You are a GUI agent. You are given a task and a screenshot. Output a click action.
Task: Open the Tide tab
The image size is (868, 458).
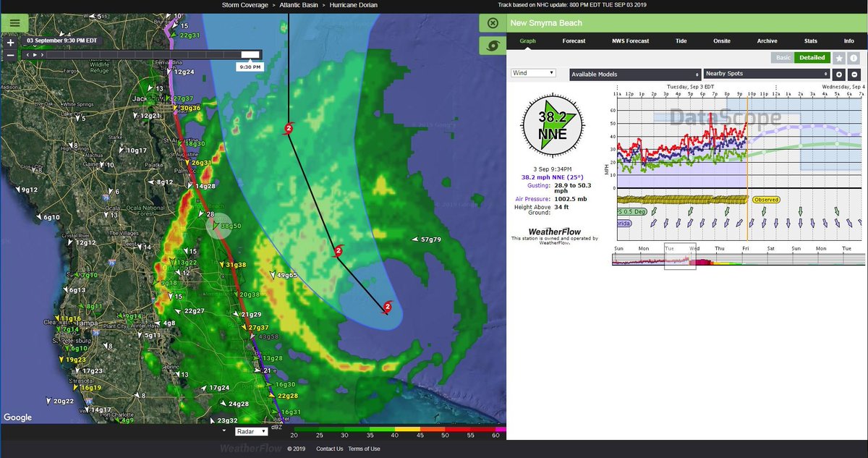[x=681, y=41]
